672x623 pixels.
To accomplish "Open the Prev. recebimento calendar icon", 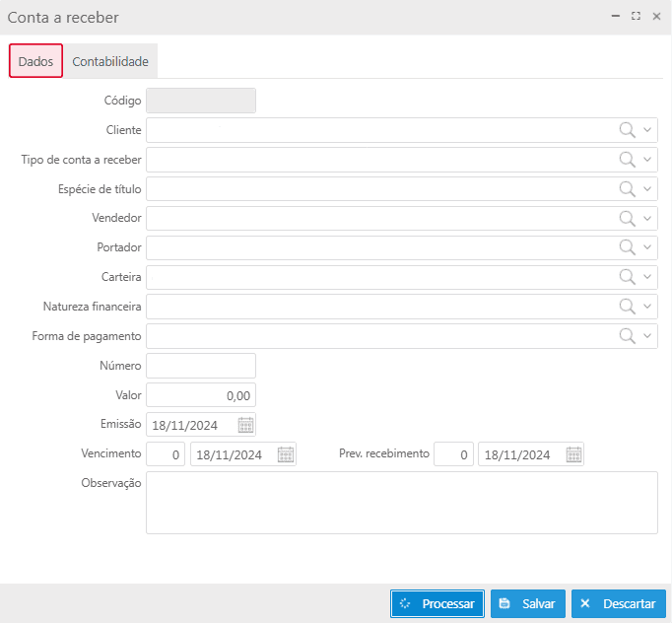I will 573,454.
